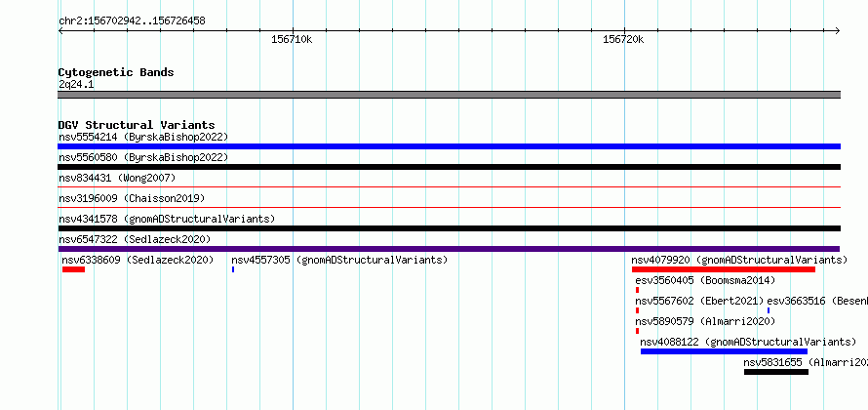
Task: Select the nsv4079920 variant label
Action: [x=739, y=260]
